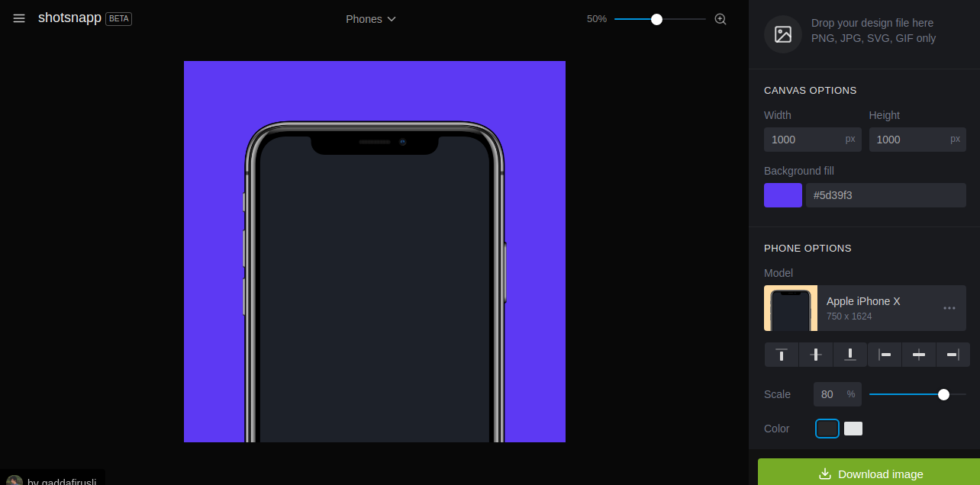Click the 'Drop your design file here' text
980x485 pixels.
(872, 23)
